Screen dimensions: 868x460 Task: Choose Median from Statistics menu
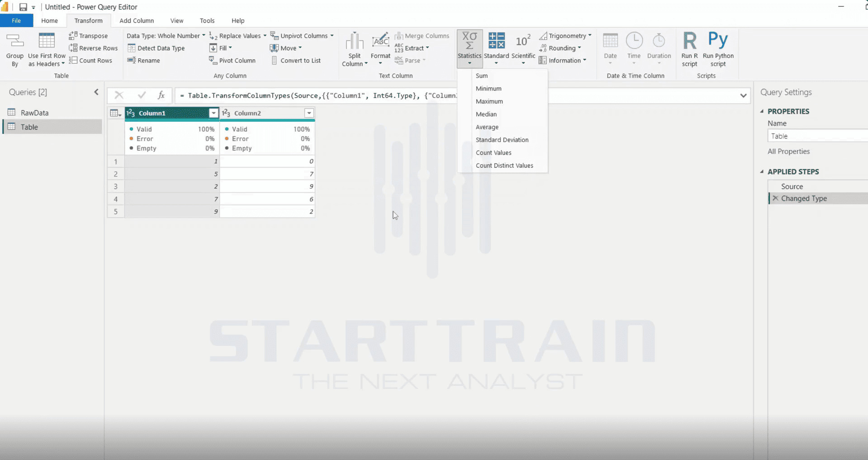click(503, 114)
